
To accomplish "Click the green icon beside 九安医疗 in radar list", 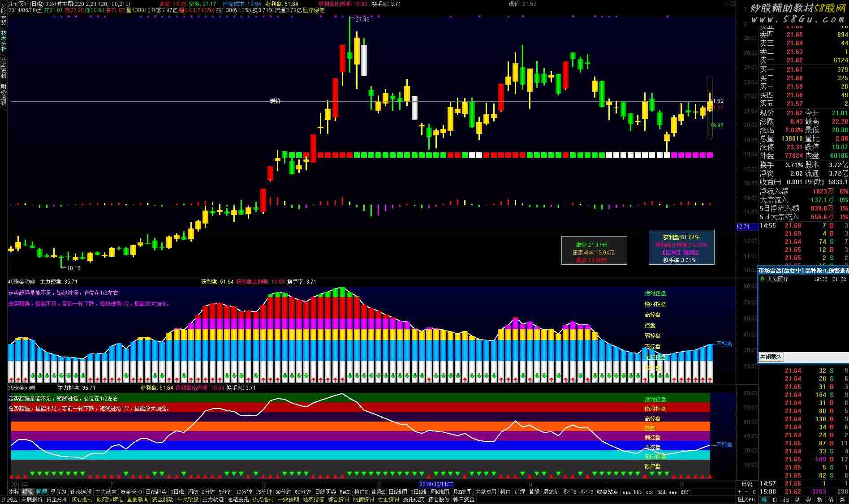I will 763,279.
